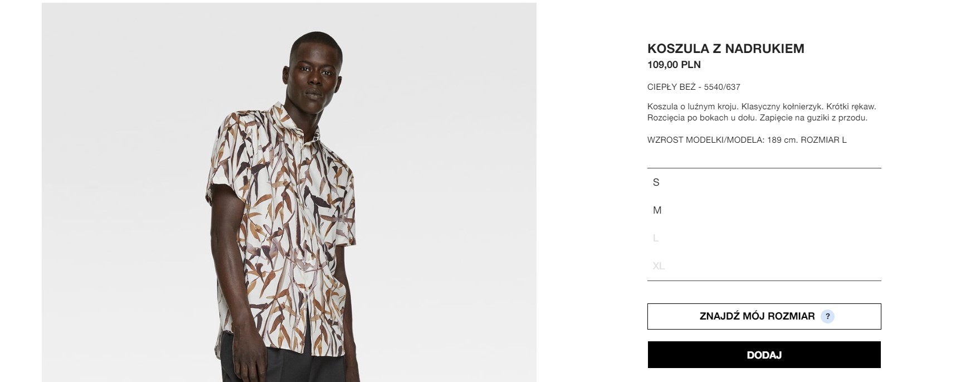Open ZNAJDŹ MÓJ ROZMIAR size finder
Screen dimensions: 980x382
point(764,316)
